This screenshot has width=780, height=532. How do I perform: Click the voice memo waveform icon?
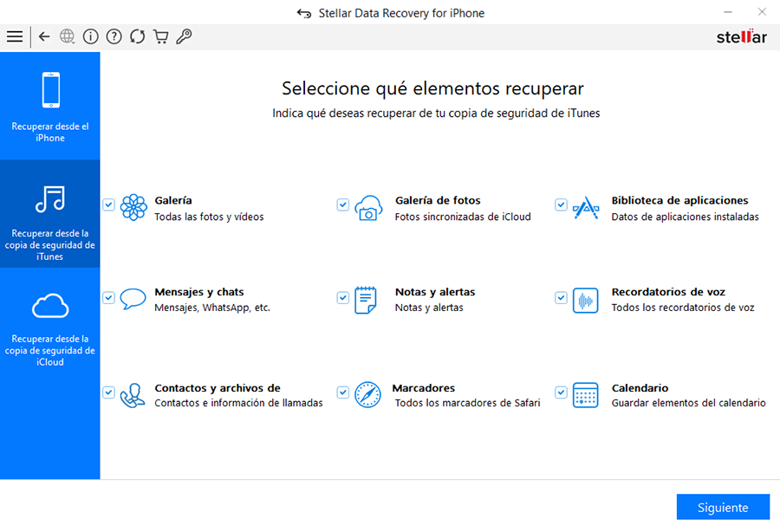[586, 301]
